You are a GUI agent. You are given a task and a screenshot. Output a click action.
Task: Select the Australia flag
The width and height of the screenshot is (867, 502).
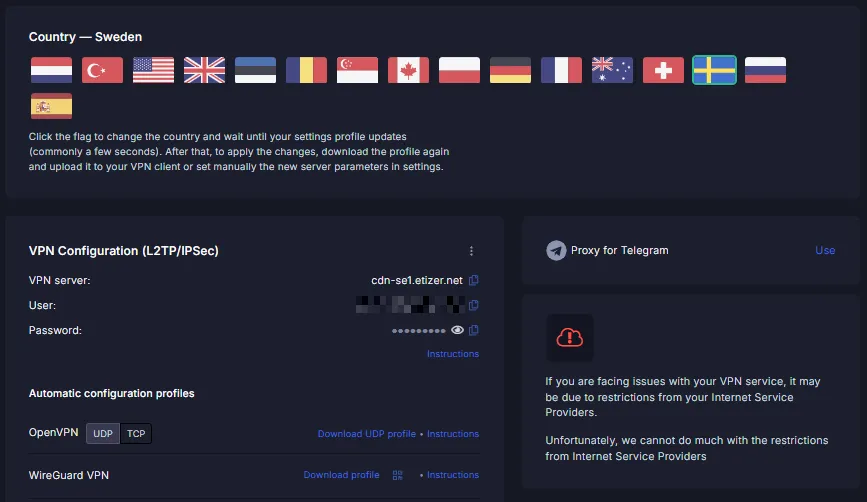tap(612, 70)
